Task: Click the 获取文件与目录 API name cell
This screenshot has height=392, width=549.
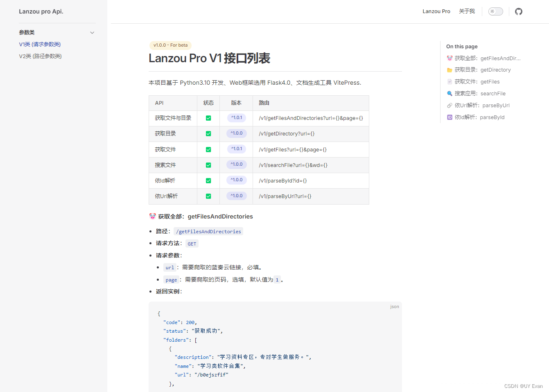Action: [173, 118]
